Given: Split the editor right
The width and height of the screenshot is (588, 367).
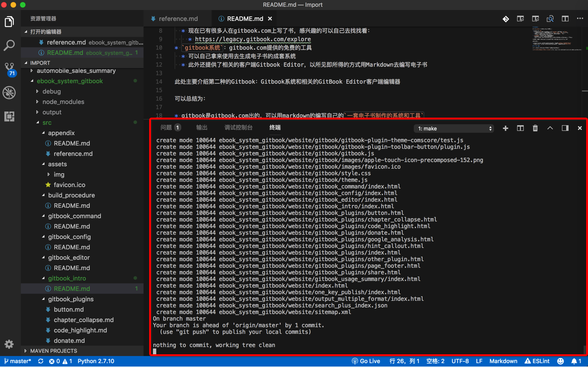Looking at the screenshot, I should (x=565, y=19).
